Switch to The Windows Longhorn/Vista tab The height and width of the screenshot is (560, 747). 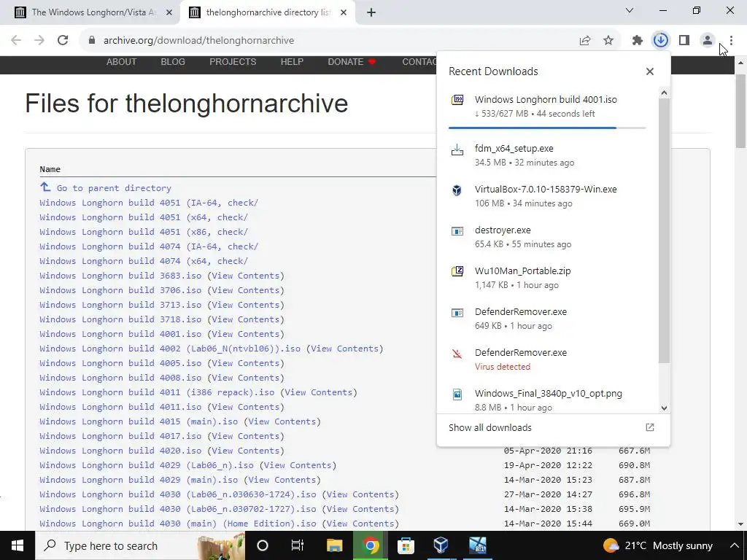[x=93, y=12]
